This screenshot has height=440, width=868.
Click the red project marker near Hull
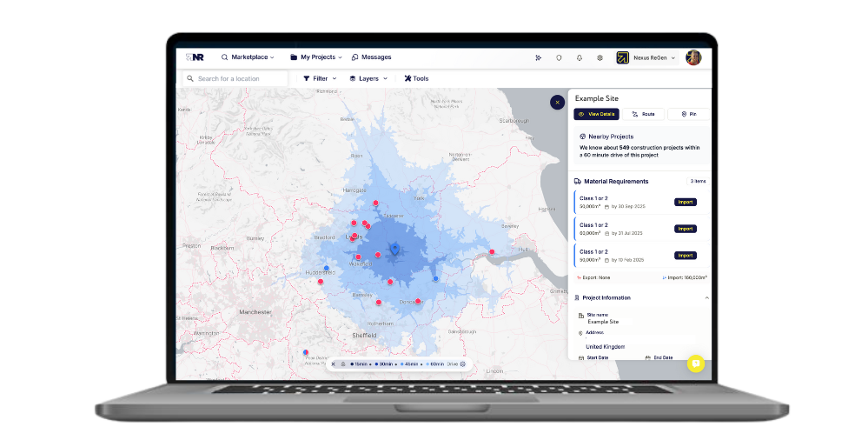(x=492, y=251)
